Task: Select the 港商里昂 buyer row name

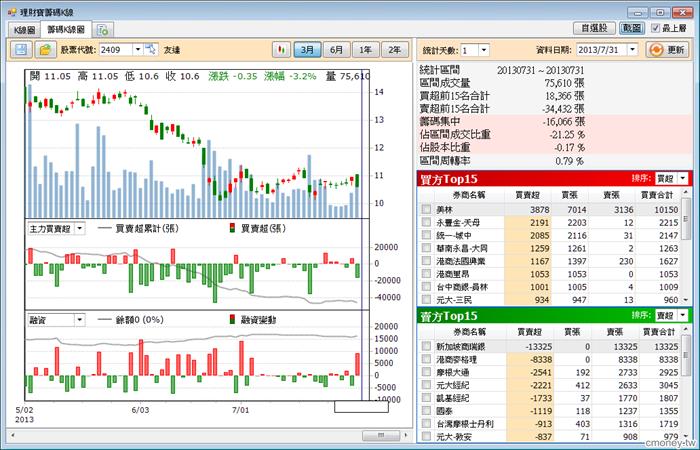Action: (453, 274)
